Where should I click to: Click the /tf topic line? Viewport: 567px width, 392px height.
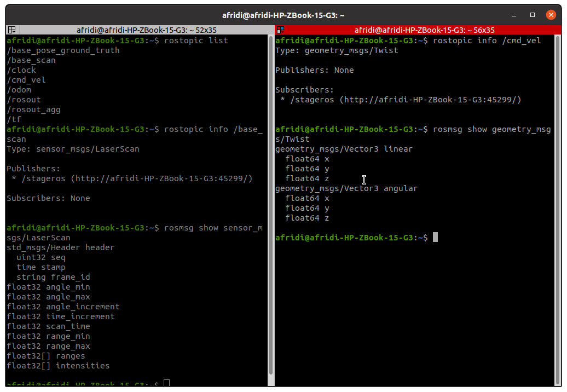(x=14, y=119)
